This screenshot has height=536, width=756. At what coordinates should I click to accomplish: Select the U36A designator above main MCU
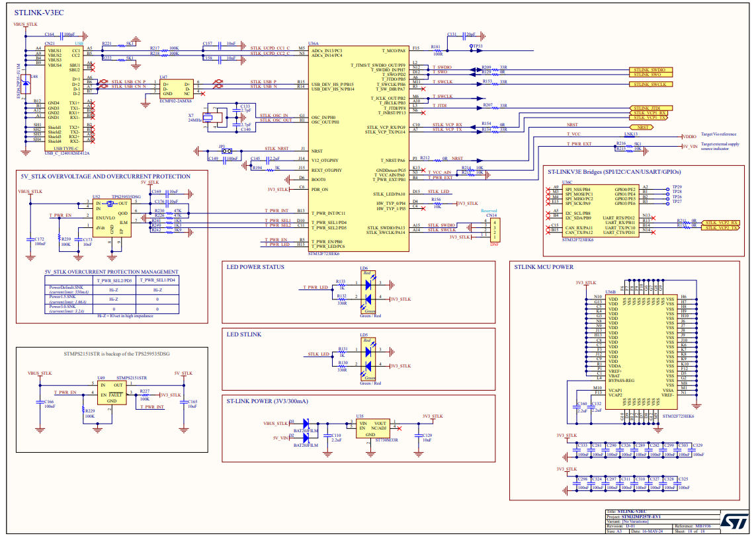coord(314,44)
